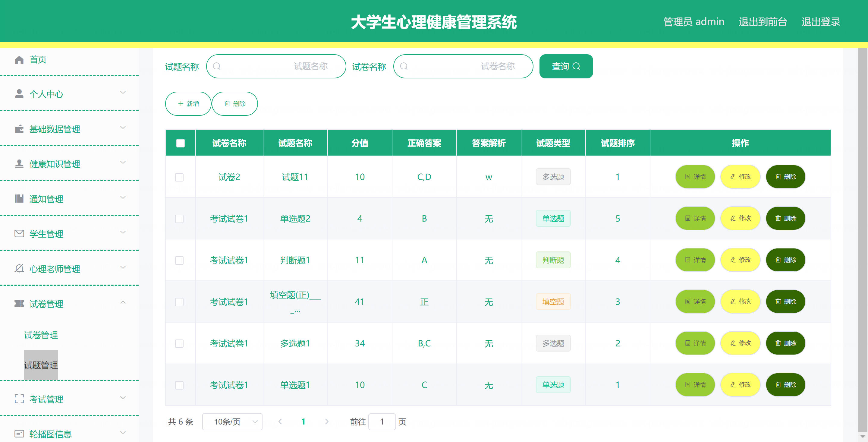The width and height of the screenshot is (868, 442).
Task: Delete the row 多选题1
Action: (785, 343)
